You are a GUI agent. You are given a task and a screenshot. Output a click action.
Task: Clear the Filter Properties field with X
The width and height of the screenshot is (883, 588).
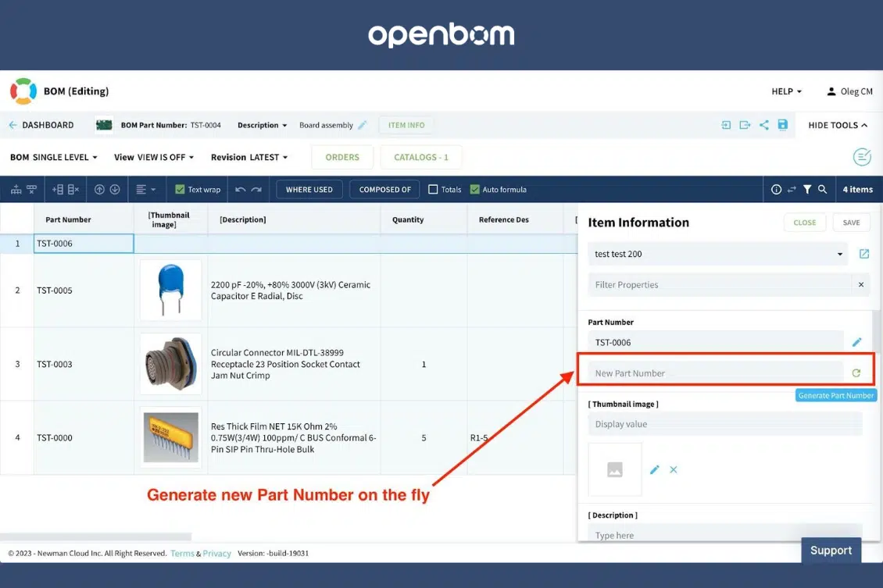pyautogui.click(x=861, y=285)
